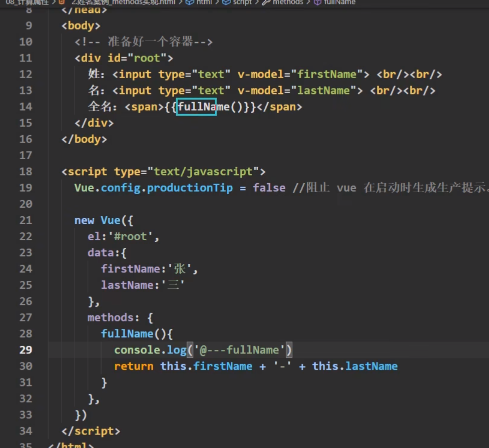
Task: Click line number 21 in the gutter
Action: [26, 220]
